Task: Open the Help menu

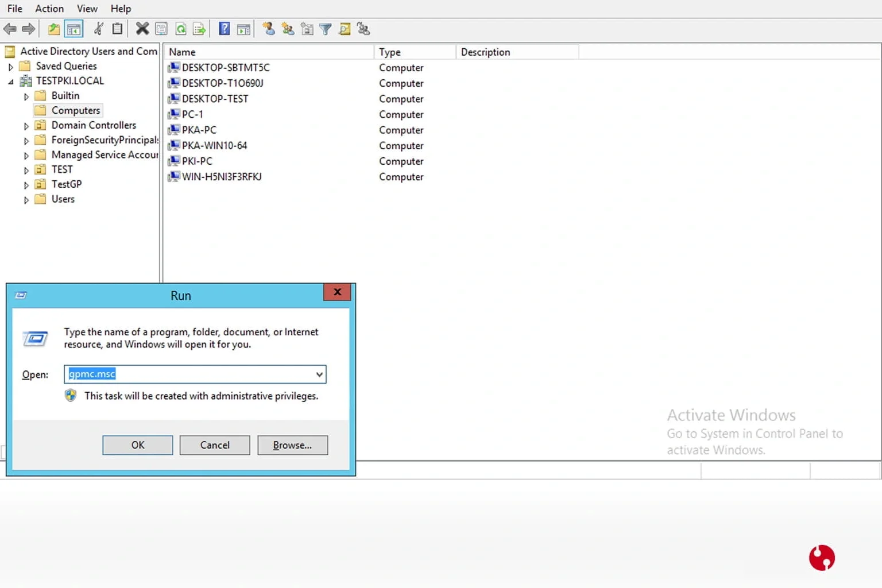Action: (x=121, y=9)
